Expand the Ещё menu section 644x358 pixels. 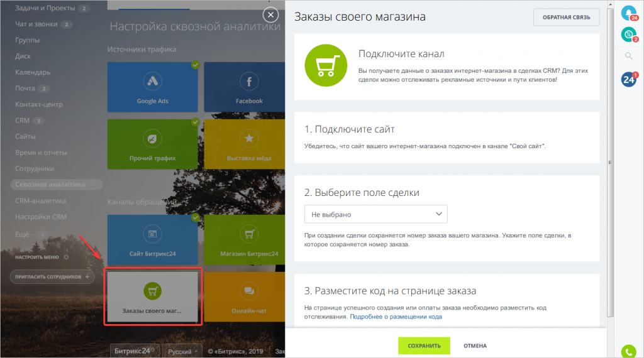point(25,234)
